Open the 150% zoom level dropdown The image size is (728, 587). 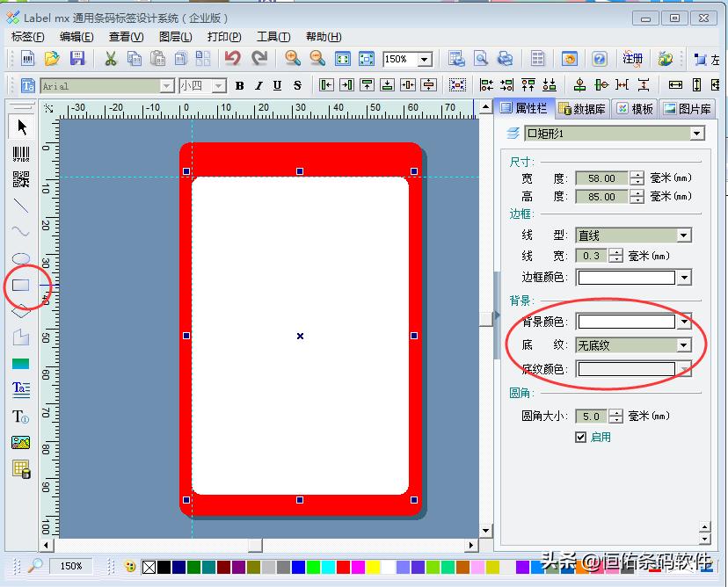tap(425, 59)
